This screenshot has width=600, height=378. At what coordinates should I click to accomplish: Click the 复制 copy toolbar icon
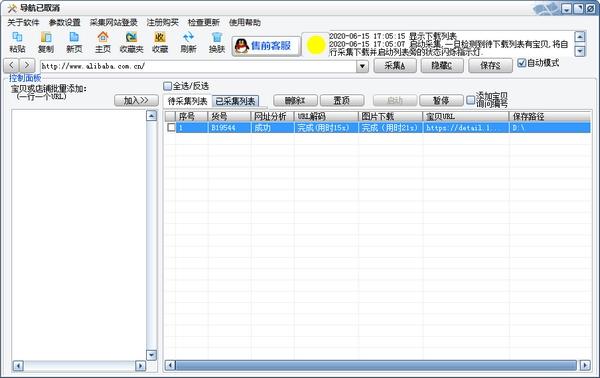coord(46,42)
